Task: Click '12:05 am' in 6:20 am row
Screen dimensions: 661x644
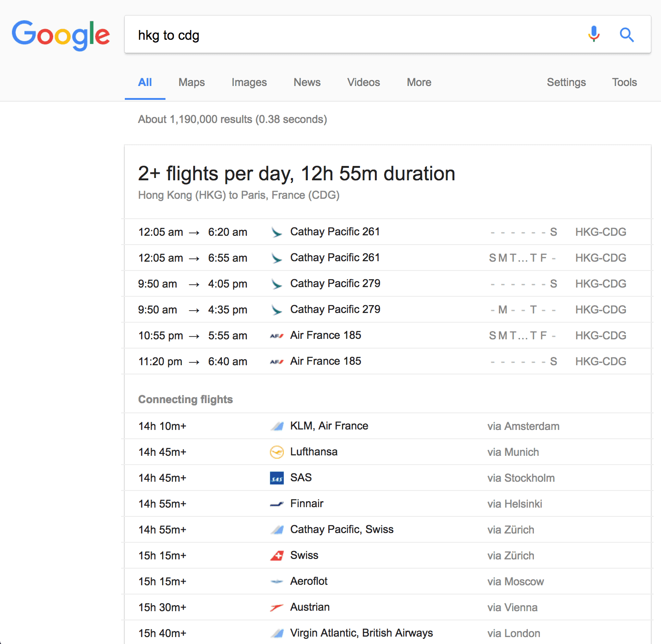Action: click(x=160, y=232)
